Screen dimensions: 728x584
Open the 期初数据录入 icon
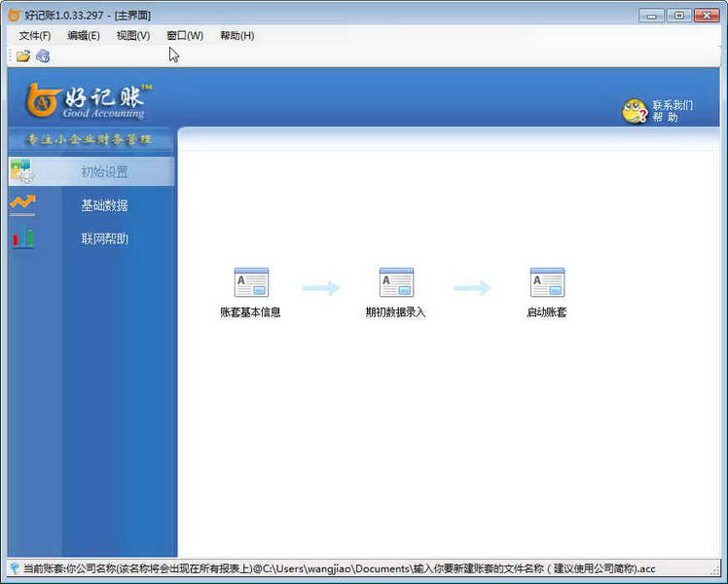click(x=396, y=282)
